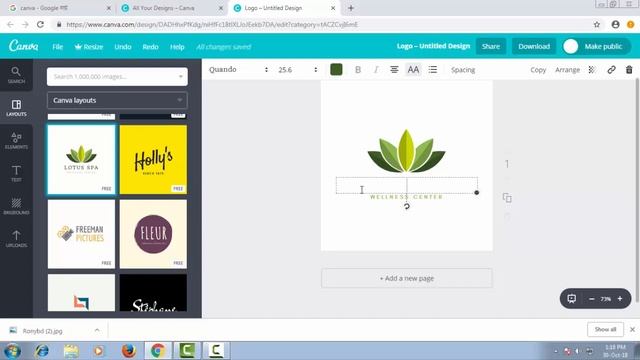Click the browser address bar

tap(322, 24)
